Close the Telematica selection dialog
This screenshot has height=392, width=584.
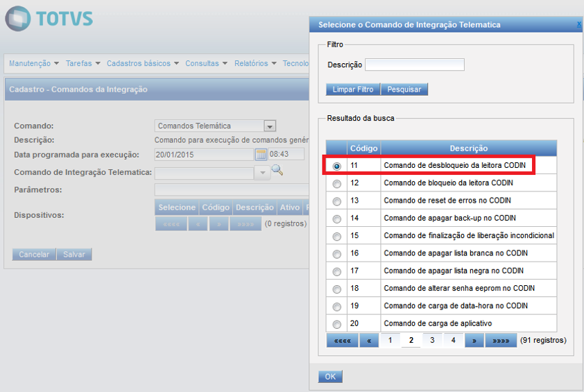pyautogui.click(x=578, y=24)
